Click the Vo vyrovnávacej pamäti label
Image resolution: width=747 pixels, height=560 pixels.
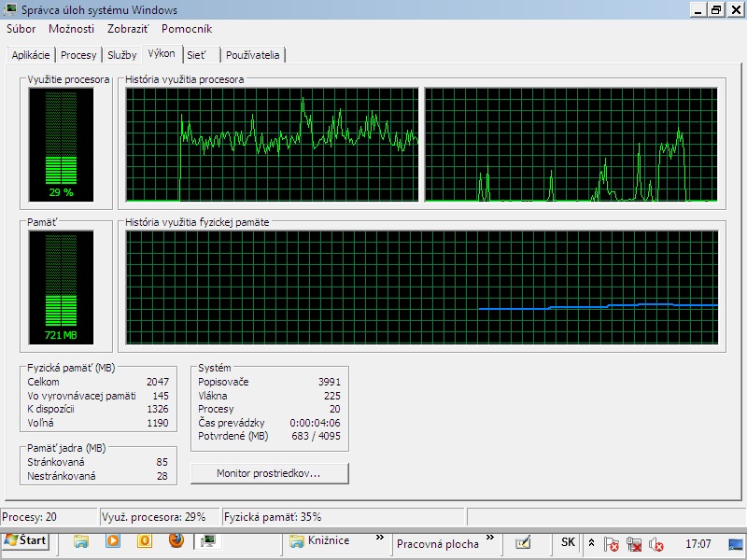pos(81,396)
